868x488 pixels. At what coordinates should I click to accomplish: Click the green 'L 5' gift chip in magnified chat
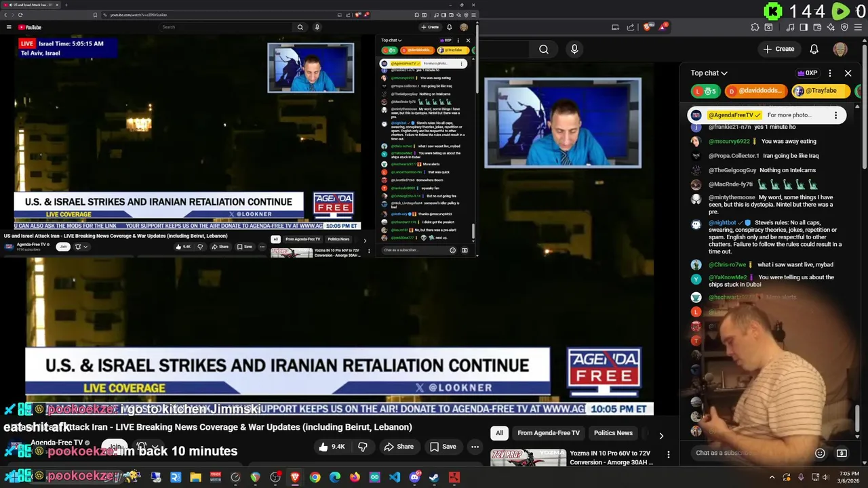pyautogui.click(x=706, y=91)
